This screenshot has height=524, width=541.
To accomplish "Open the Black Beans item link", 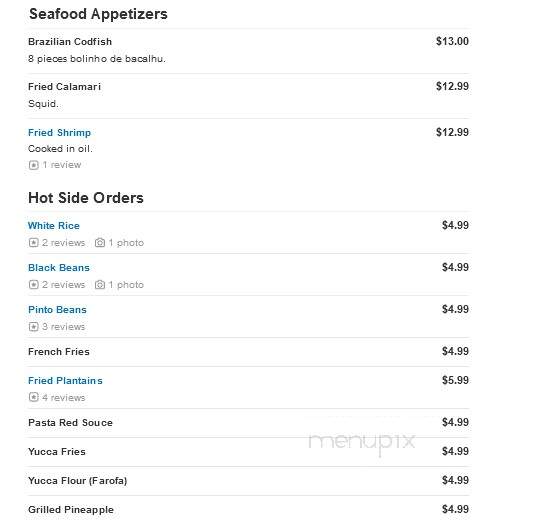I will tap(59, 268).
